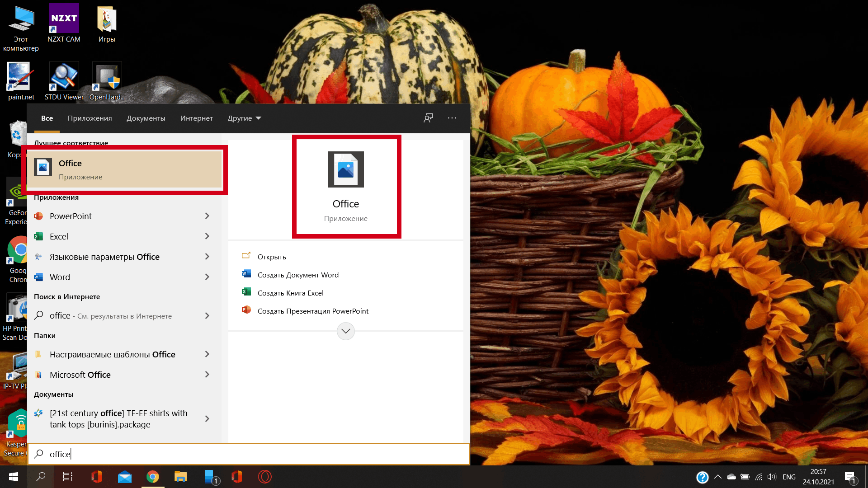Viewport: 868px width, 488px height.
Task: Open second Office icon near Opera
Action: pyautogui.click(x=237, y=477)
